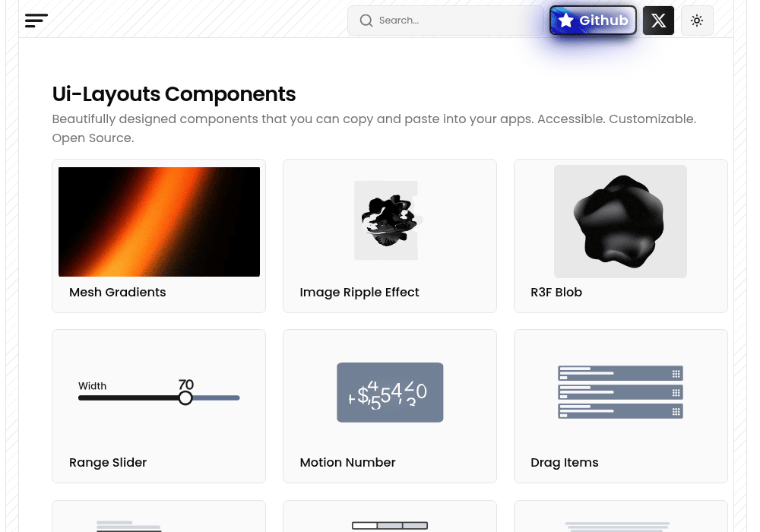This screenshot has height=532, width=760.
Task: Click grip icon on first drag row
Action: [676, 374]
